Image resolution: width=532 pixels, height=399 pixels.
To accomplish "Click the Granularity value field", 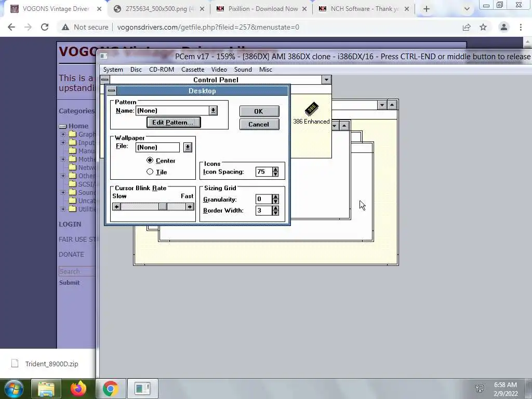I will [263, 199].
